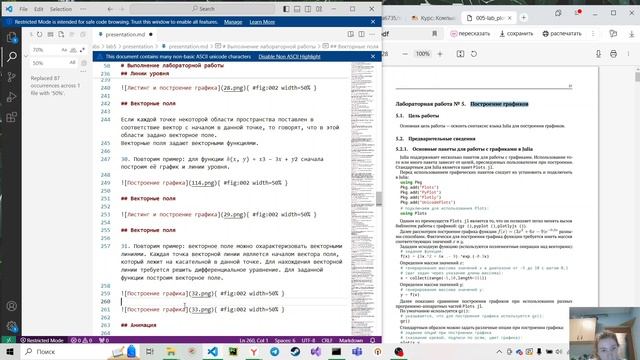
Task: Select the presentation.md editor tab
Action: (125, 35)
